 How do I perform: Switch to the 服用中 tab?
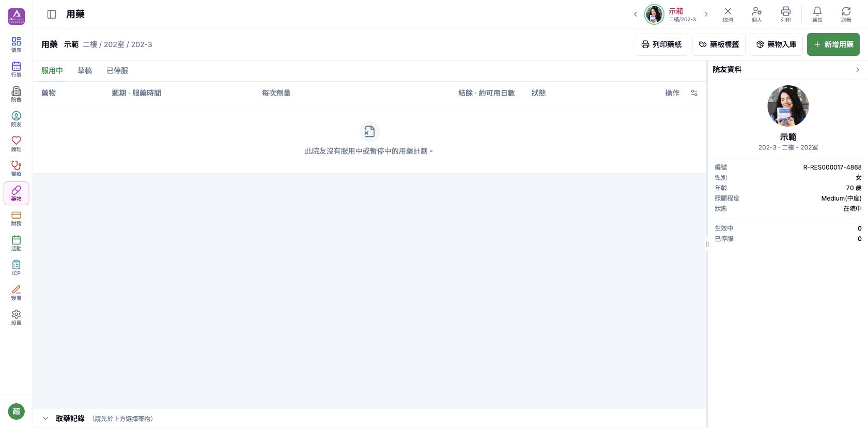pos(52,71)
